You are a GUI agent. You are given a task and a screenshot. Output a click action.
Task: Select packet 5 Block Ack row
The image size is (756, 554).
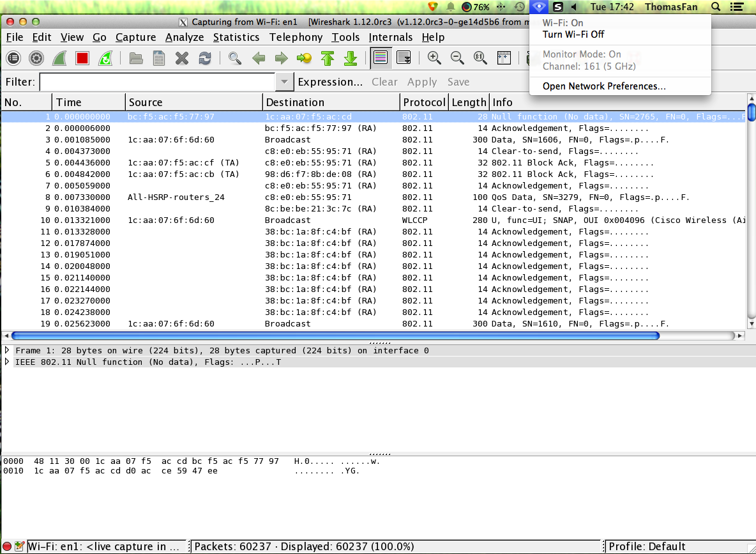pos(374,163)
